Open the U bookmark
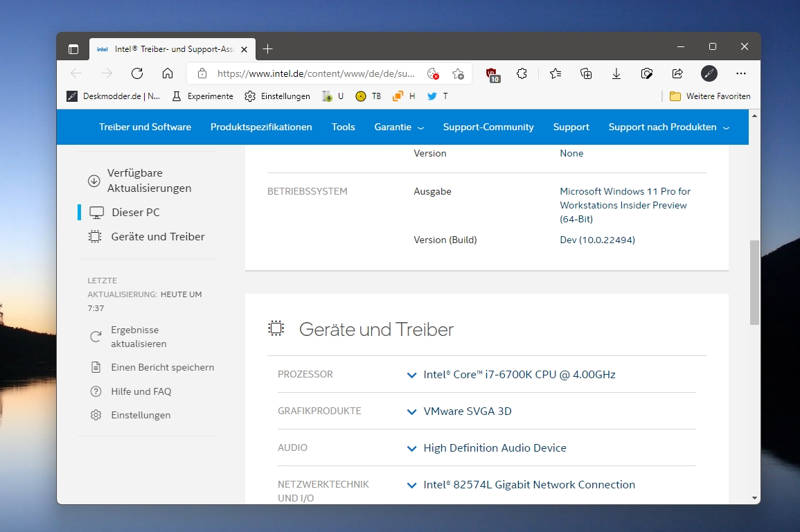Screen dimensions: 800x532 (332, 96)
